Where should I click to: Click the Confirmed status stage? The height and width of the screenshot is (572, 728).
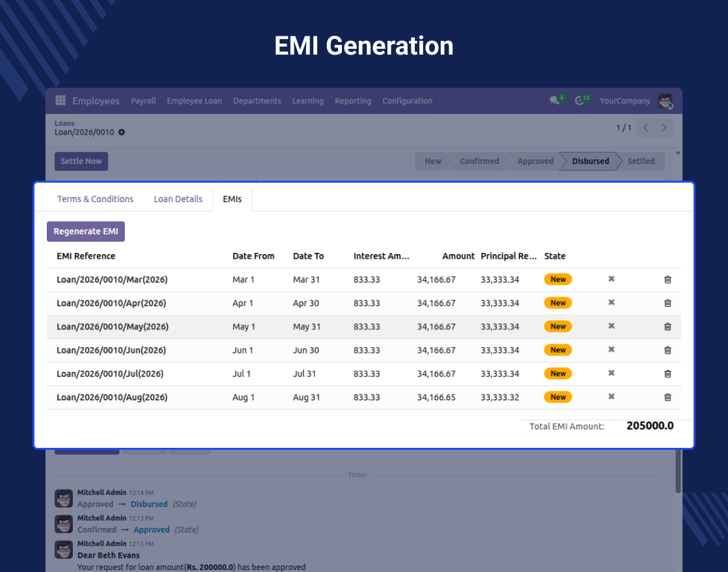479,161
